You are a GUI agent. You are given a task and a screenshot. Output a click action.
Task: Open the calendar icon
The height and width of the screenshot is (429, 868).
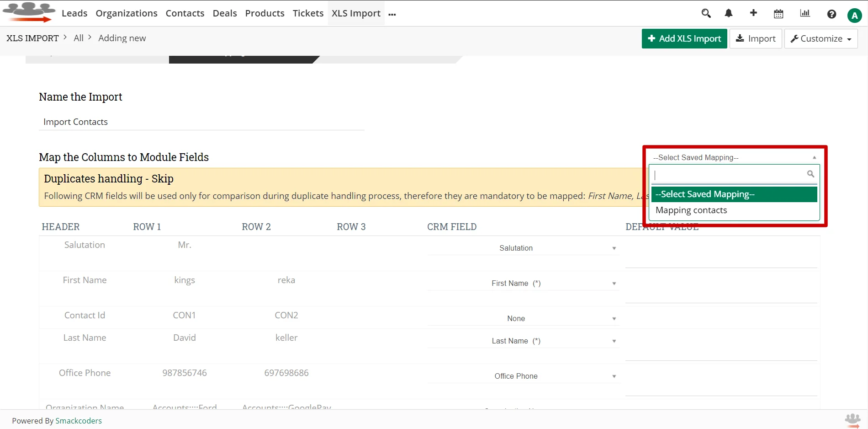point(778,13)
